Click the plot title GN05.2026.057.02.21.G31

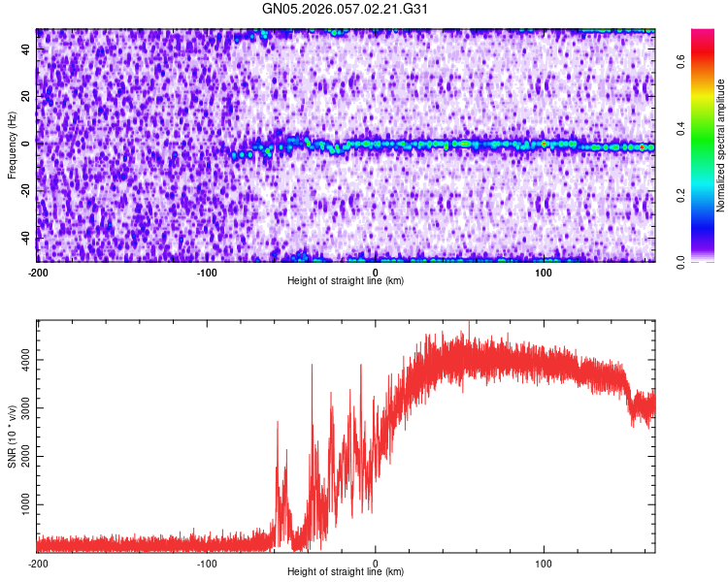(x=346, y=11)
